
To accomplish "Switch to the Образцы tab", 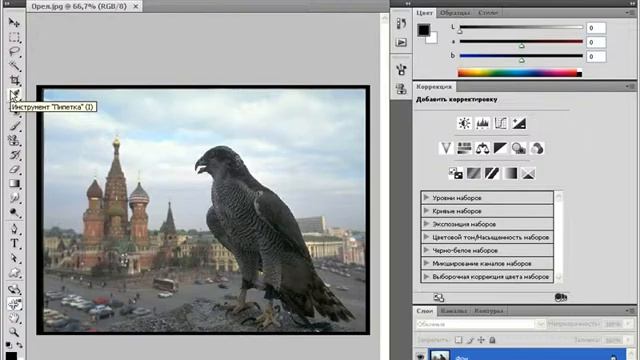I will tap(455, 13).
